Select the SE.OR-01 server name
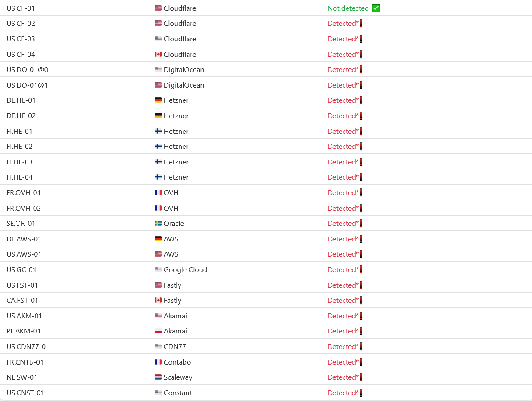 (21, 223)
